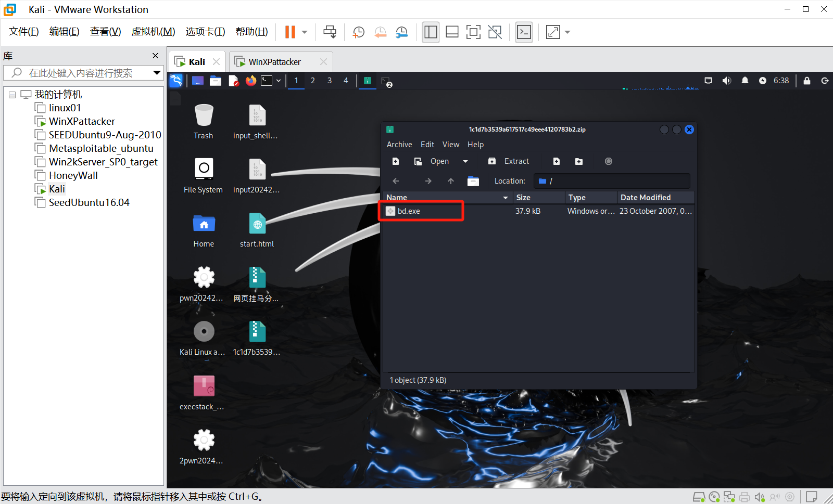833x504 pixels.
Task: Toggle the library sidebar view
Action: click(431, 32)
